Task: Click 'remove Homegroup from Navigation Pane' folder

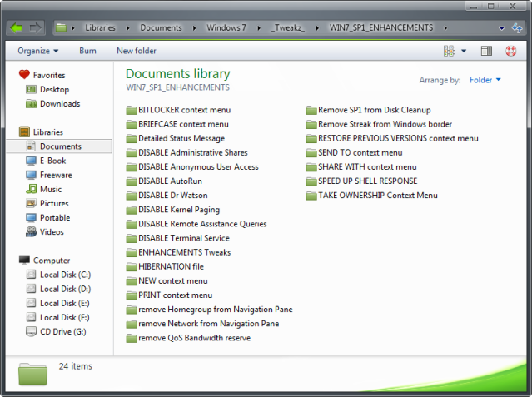Action: 216,310
